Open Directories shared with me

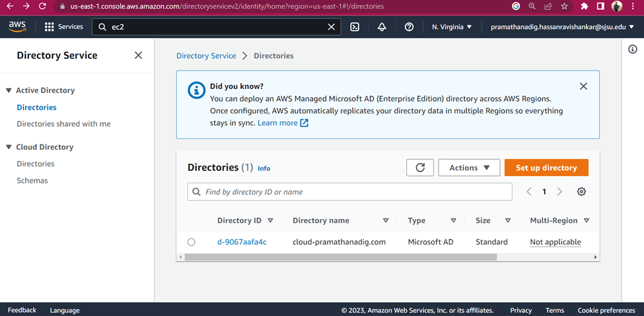(63, 124)
